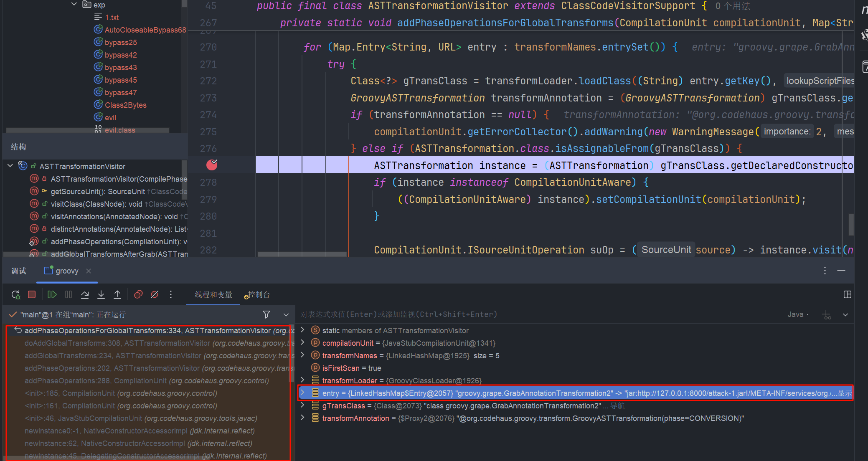Click the Step Out icon
The width and height of the screenshot is (868, 461).
[x=117, y=295]
